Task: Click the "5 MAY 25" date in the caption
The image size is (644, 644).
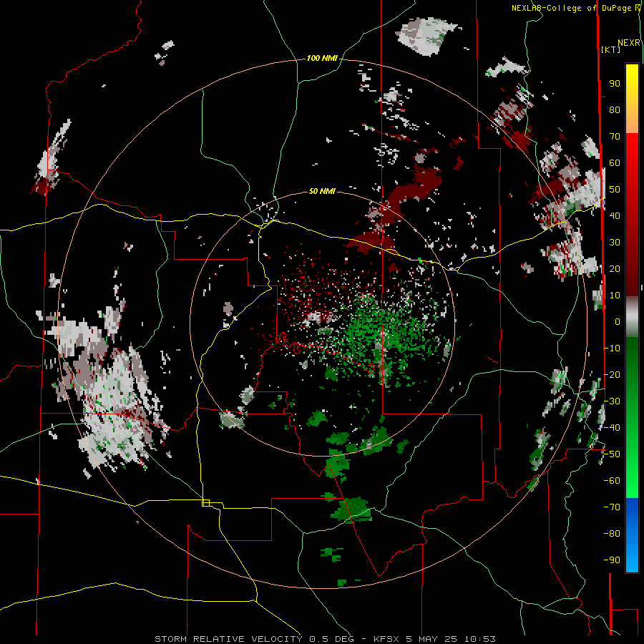Action: point(431,639)
